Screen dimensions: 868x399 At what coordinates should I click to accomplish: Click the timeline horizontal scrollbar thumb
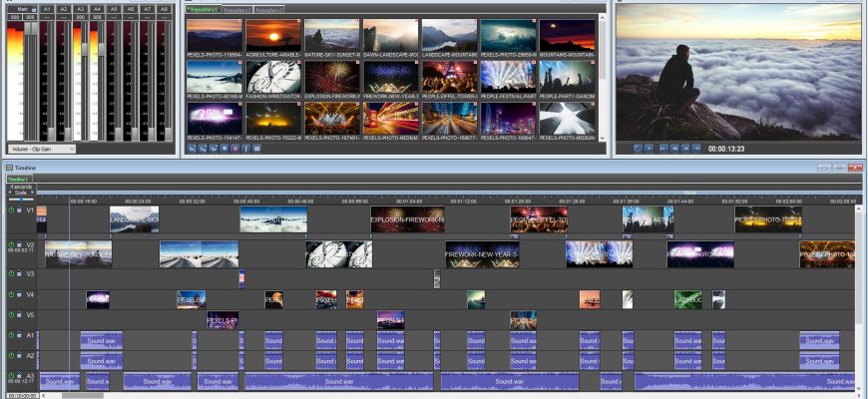click(x=82, y=396)
